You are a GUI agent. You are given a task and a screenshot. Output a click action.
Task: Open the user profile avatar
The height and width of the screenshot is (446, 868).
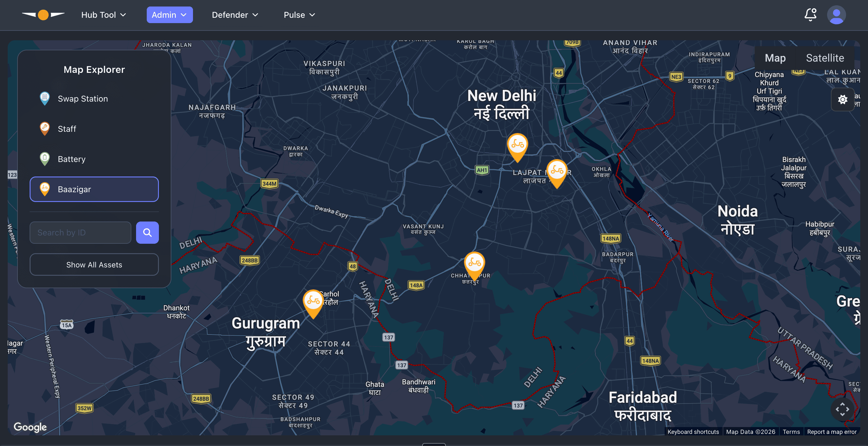pos(836,15)
